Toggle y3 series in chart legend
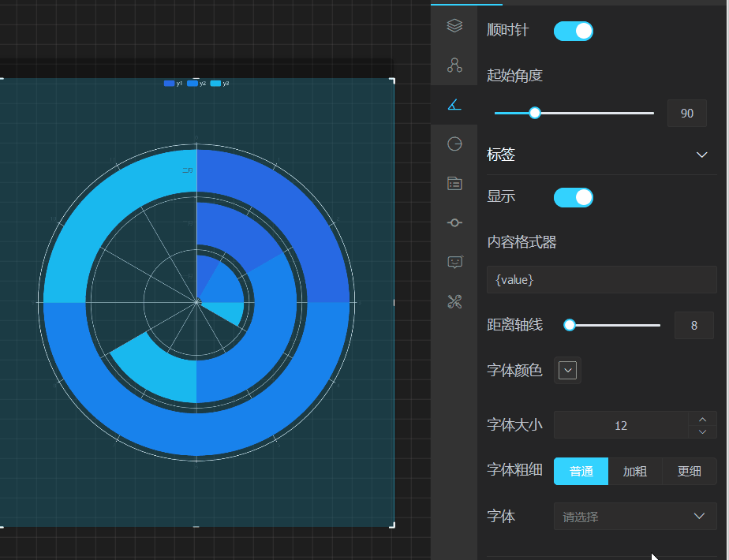Image resolution: width=729 pixels, height=560 pixels. [219, 84]
